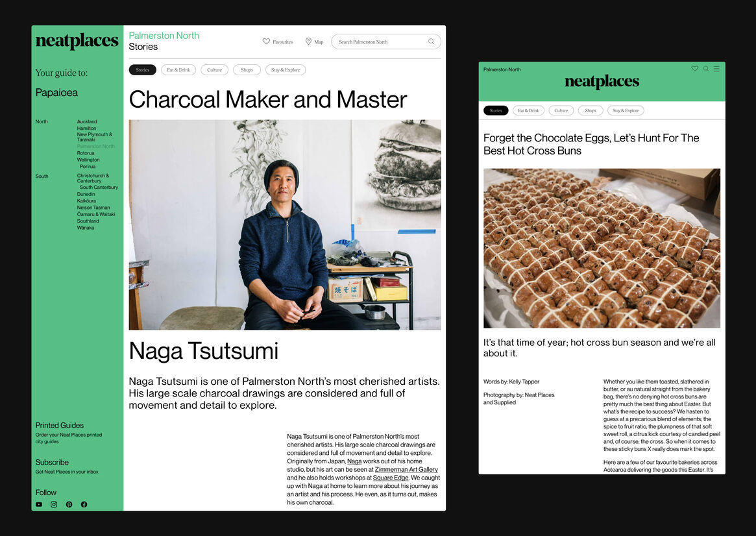Choose Wellington in the sidebar city list
756x536 pixels.
[x=88, y=160]
